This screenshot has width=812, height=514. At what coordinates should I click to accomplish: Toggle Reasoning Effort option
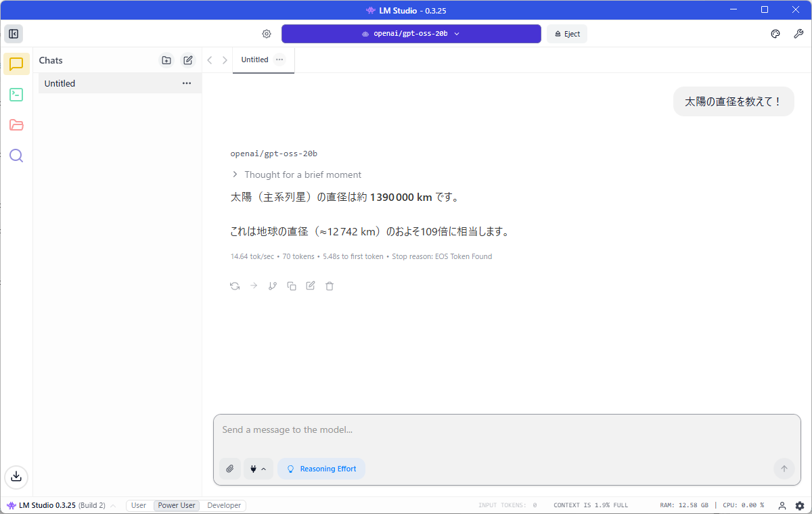[x=321, y=469]
